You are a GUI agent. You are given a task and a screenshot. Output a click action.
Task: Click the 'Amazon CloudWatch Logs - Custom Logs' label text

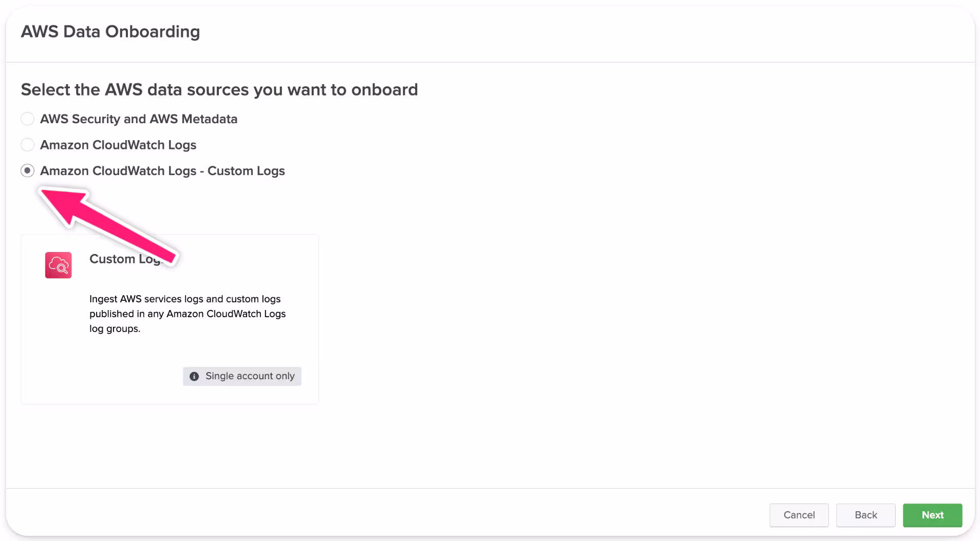pyautogui.click(x=162, y=171)
